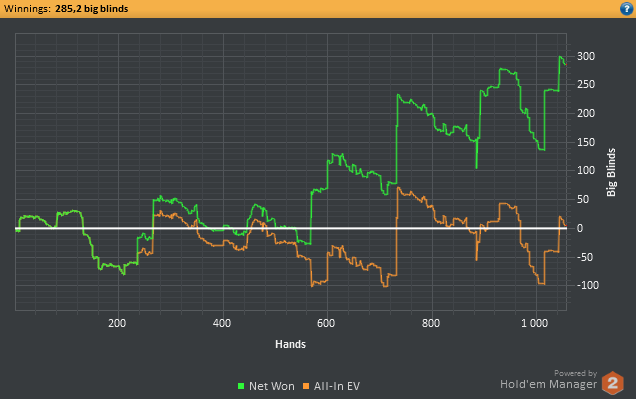
Task: Click the 0 big blinds axis label
Action: click(x=580, y=228)
